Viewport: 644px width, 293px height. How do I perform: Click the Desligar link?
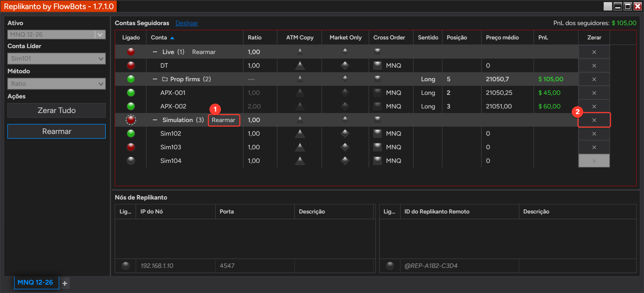(x=187, y=23)
